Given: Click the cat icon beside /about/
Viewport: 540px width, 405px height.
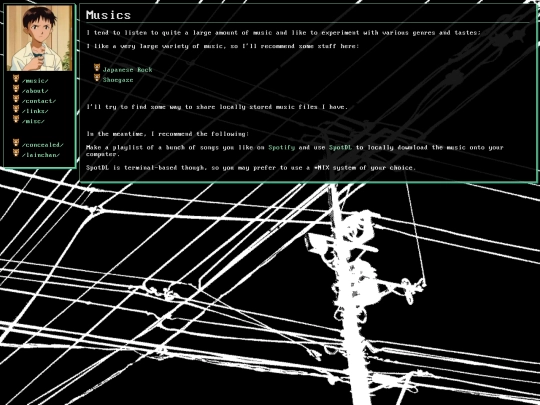Looking at the screenshot, I should 16,89.
